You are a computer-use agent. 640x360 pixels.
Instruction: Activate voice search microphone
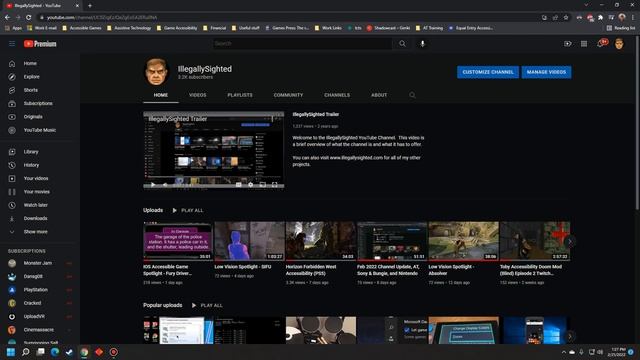click(x=422, y=44)
